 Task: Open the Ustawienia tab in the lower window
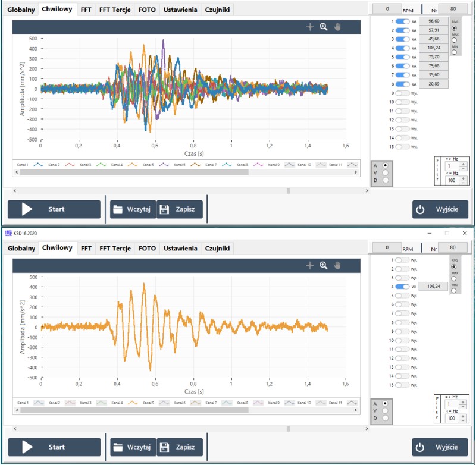coord(180,249)
